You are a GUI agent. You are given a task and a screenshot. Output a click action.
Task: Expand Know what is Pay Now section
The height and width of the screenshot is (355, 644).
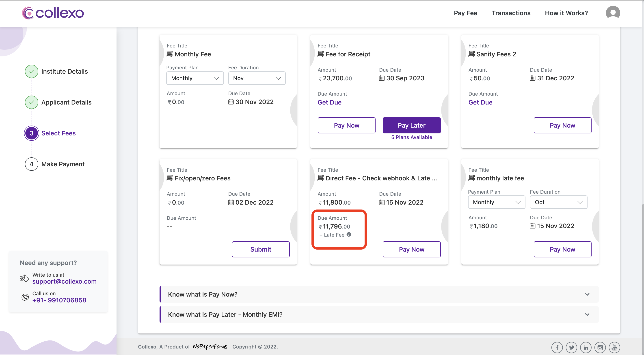(x=379, y=294)
